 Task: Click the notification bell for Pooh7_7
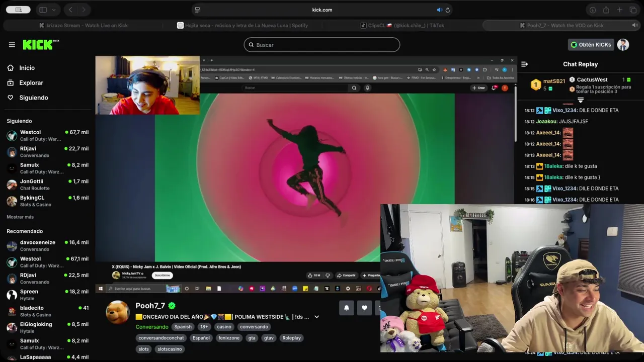(346, 308)
